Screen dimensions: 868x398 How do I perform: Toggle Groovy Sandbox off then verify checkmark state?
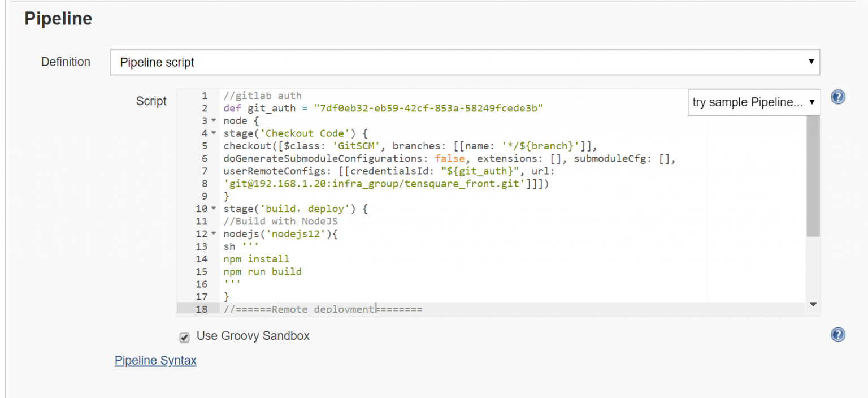pyautogui.click(x=184, y=337)
